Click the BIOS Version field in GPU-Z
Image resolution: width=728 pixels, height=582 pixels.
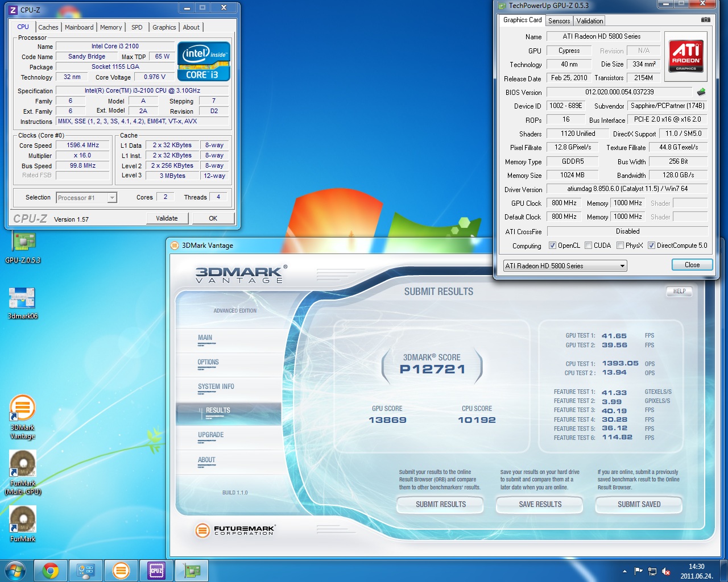[x=619, y=92]
